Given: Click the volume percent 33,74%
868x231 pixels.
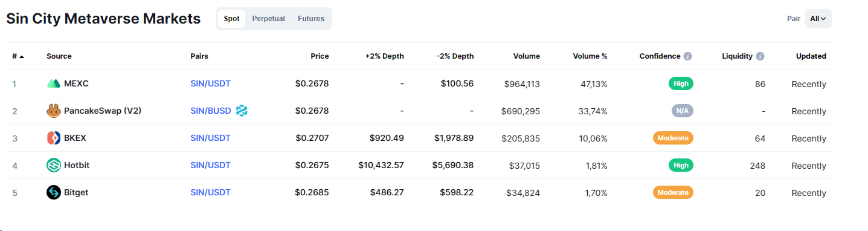Looking at the screenshot, I should (594, 111).
